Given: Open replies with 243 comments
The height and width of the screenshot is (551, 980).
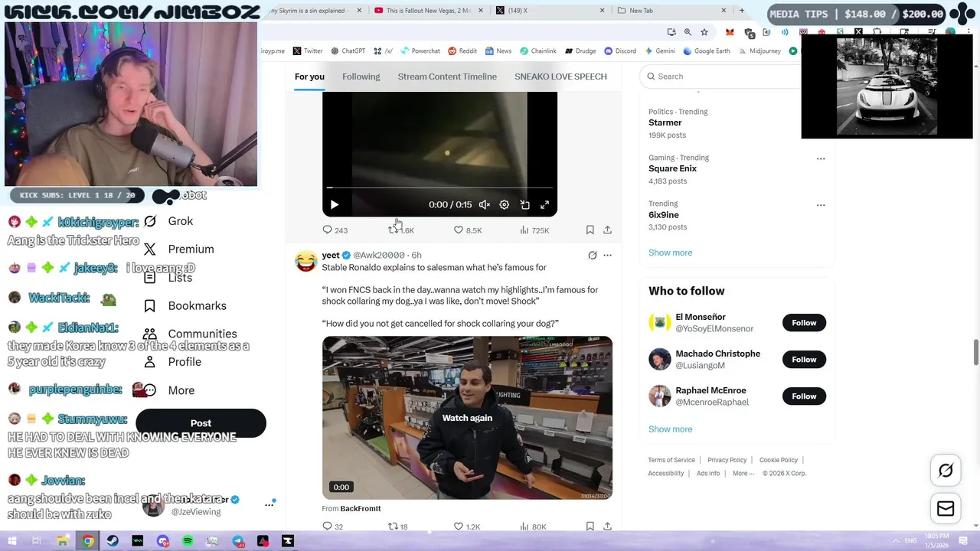Looking at the screenshot, I should click(335, 230).
